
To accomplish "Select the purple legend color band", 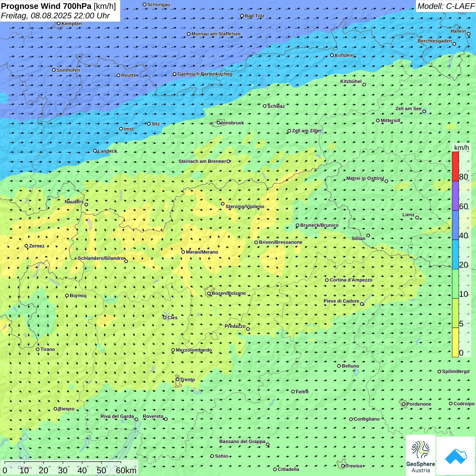I will pos(455,196).
